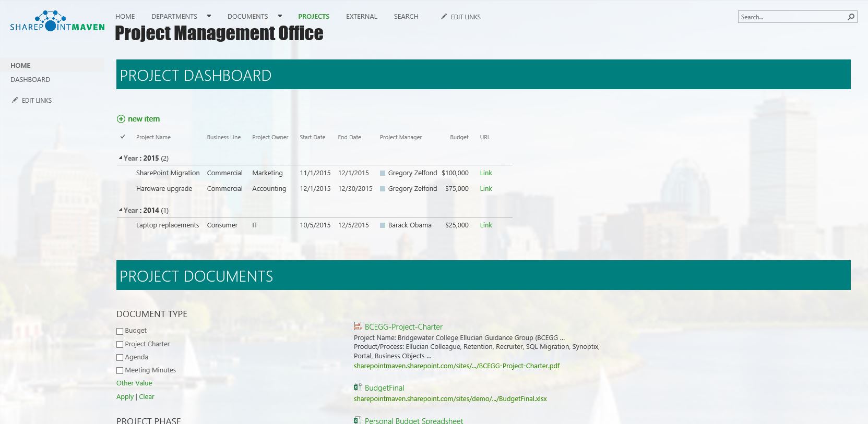This screenshot has width=868, height=424.
Task: Click the select-all checkmark in list header
Action: click(123, 137)
